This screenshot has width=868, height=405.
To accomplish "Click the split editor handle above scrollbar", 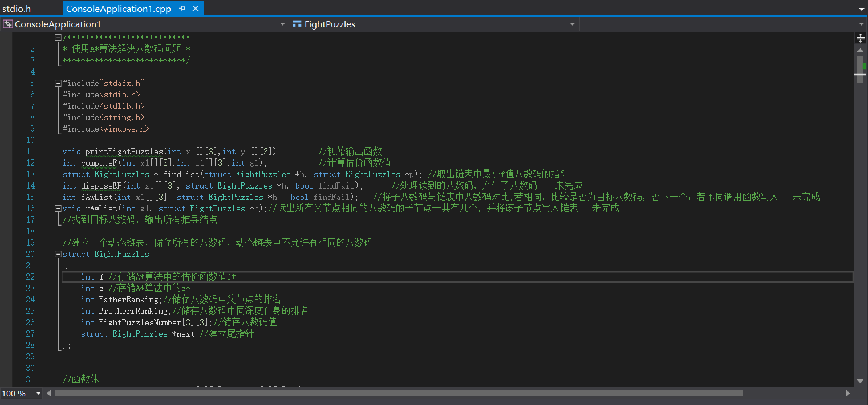I will pyautogui.click(x=861, y=38).
